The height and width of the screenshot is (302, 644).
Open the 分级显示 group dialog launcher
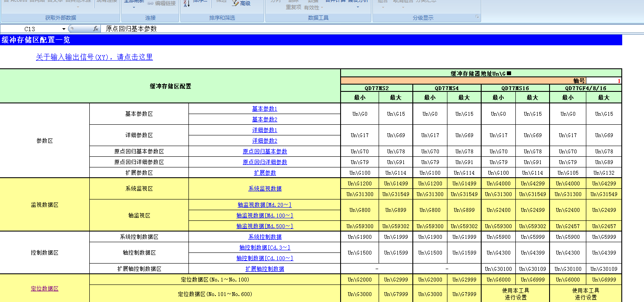pyautogui.click(x=477, y=18)
